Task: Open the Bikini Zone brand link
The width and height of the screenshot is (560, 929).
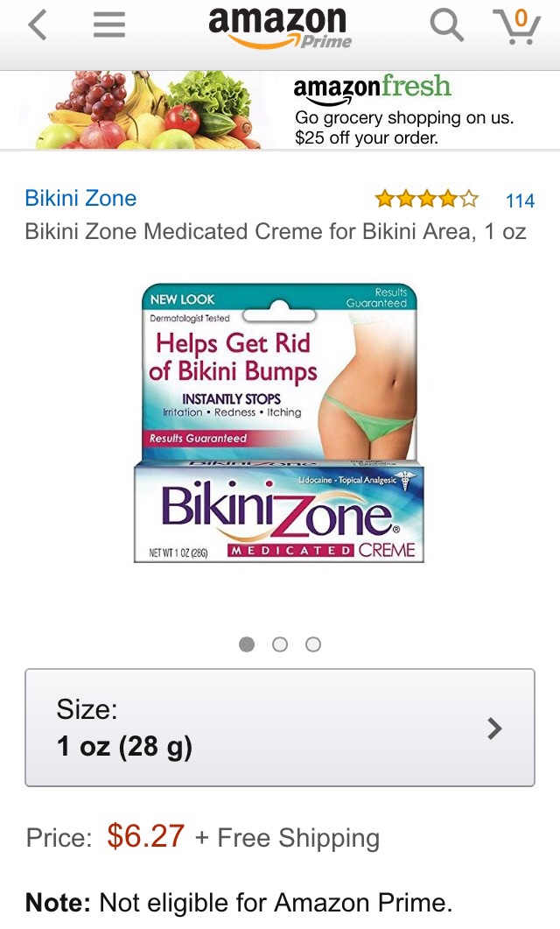Action: (80, 198)
